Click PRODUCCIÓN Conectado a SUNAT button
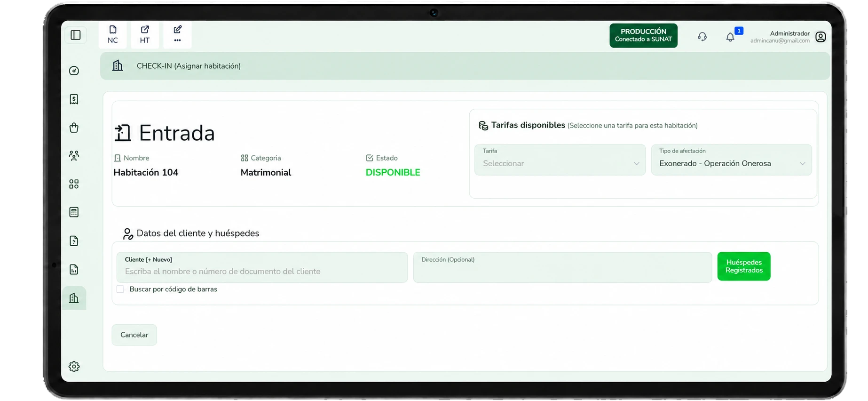 (643, 35)
